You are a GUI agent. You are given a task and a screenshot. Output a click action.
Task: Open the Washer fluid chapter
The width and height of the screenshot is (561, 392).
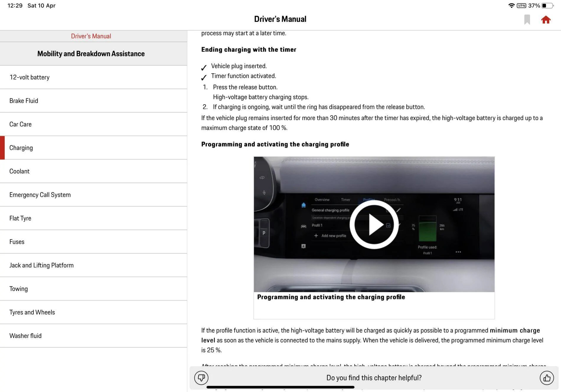[93, 336]
